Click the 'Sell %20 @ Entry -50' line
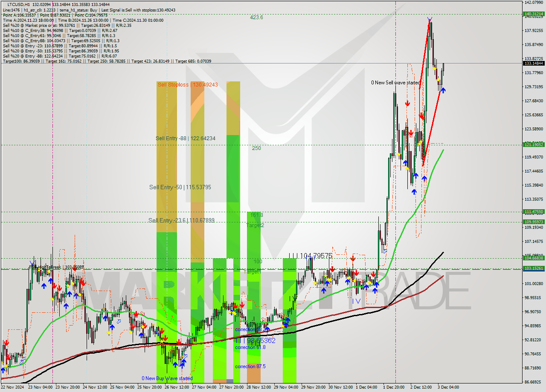This screenshot has width=546, height=392. coord(61,51)
